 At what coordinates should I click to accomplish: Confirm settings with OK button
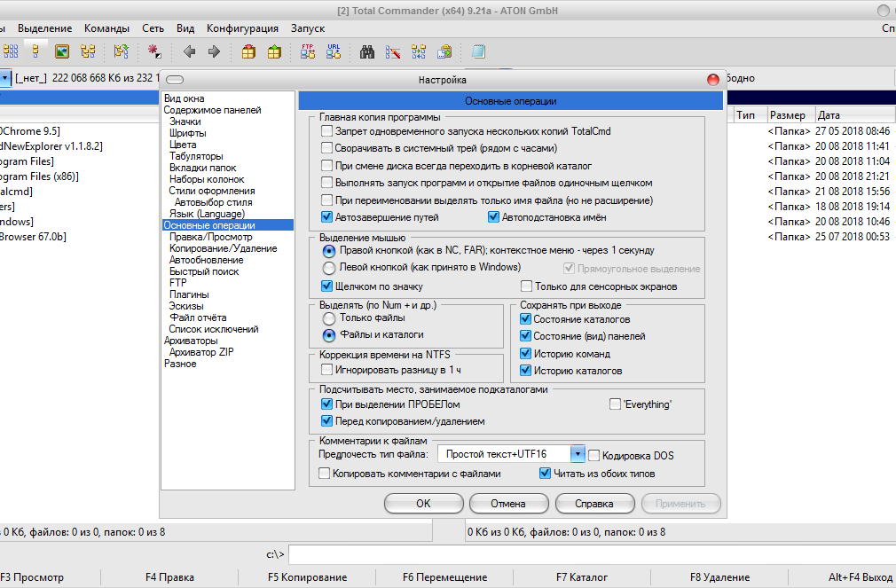[x=423, y=504]
